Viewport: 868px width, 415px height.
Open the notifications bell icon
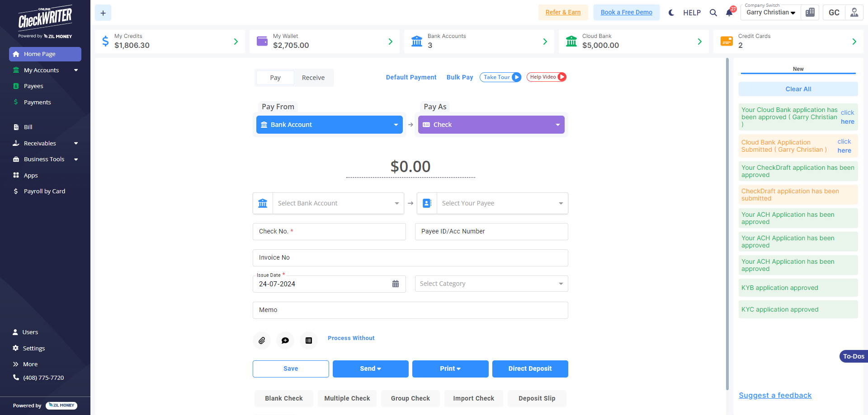(x=729, y=13)
